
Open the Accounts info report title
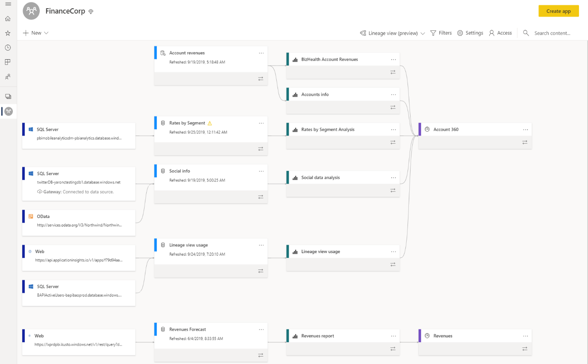315,95
